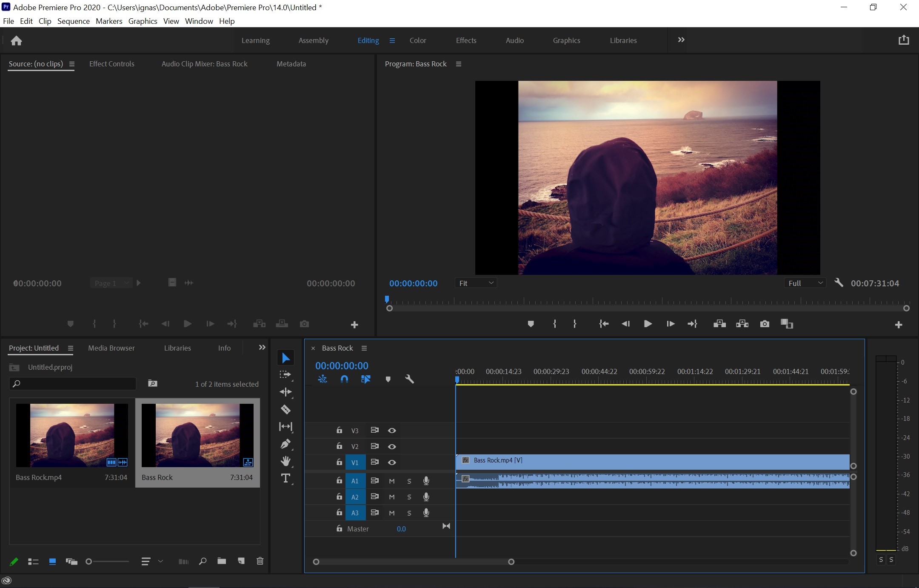This screenshot has height=588, width=919.
Task: Click the search magnifier icon in Project panel
Action: pyautogui.click(x=202, y=561)
